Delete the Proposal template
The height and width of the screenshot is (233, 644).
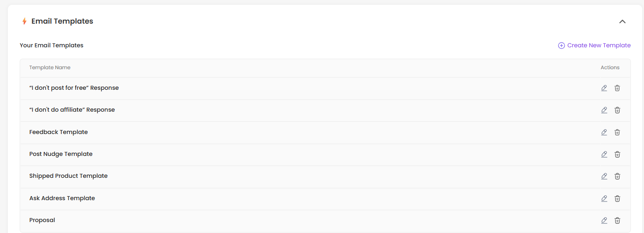[617, 220]
